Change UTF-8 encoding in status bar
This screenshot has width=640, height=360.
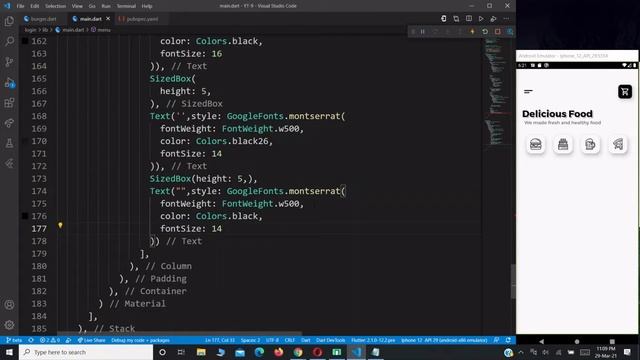click(272, 340)
